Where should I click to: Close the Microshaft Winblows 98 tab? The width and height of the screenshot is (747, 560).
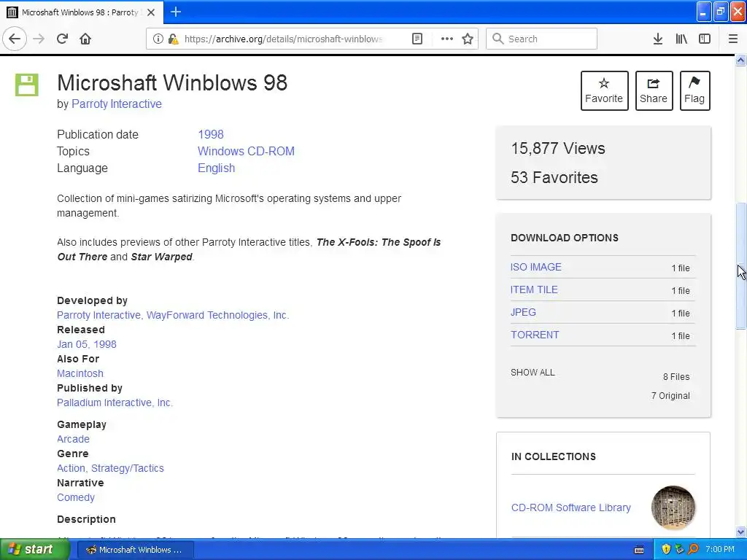click(x=151, y=12)
